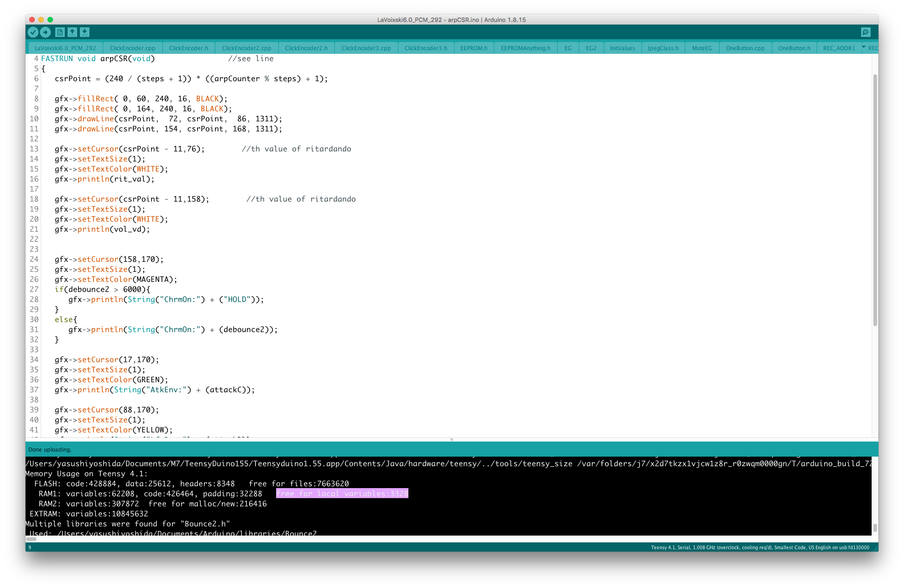Click the "HOLD" println on line 28
This screenshot has width=904, height=588.
click(x=166, y=299)
